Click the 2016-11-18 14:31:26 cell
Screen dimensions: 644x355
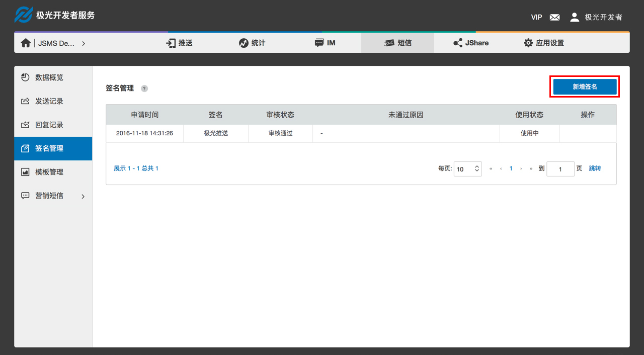[145, 133]
